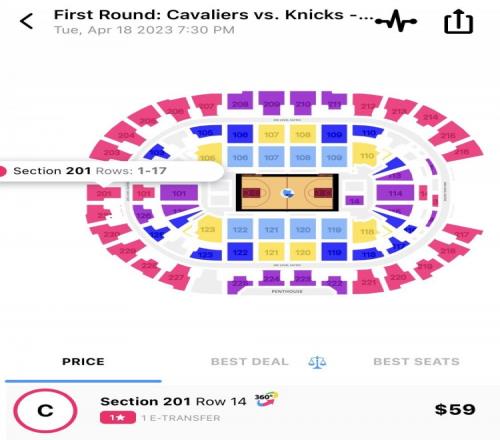
Task: Click the center court logo
Action: click(x=287, y=193)
